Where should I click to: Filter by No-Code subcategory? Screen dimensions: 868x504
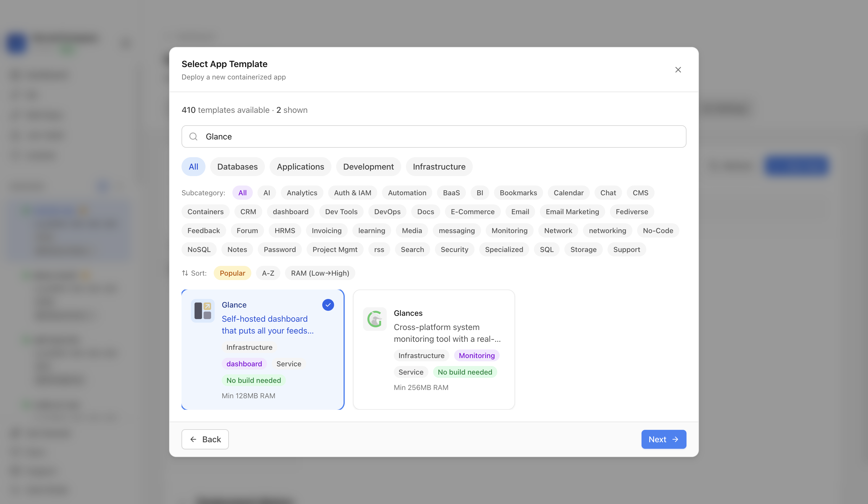[658, 231]
